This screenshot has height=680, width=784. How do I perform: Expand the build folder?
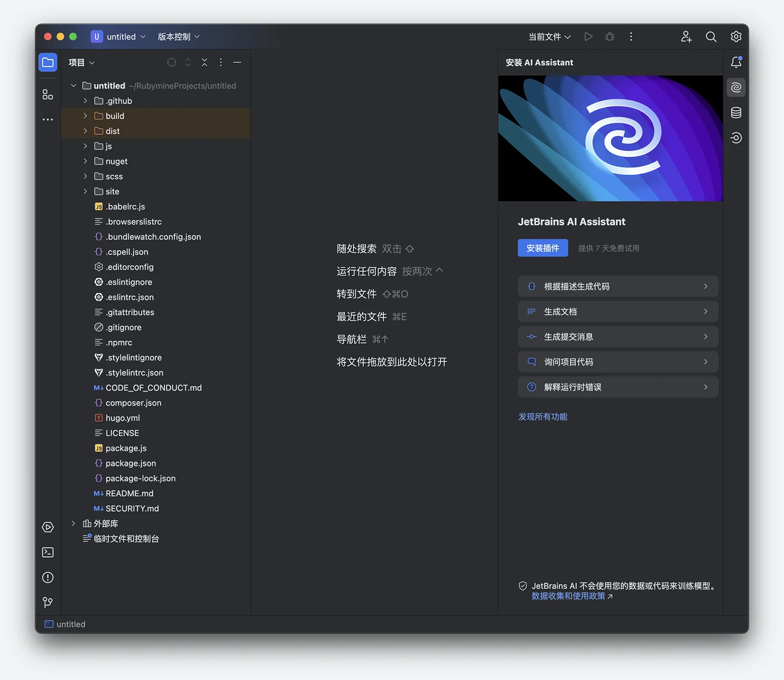click(85, 116)
